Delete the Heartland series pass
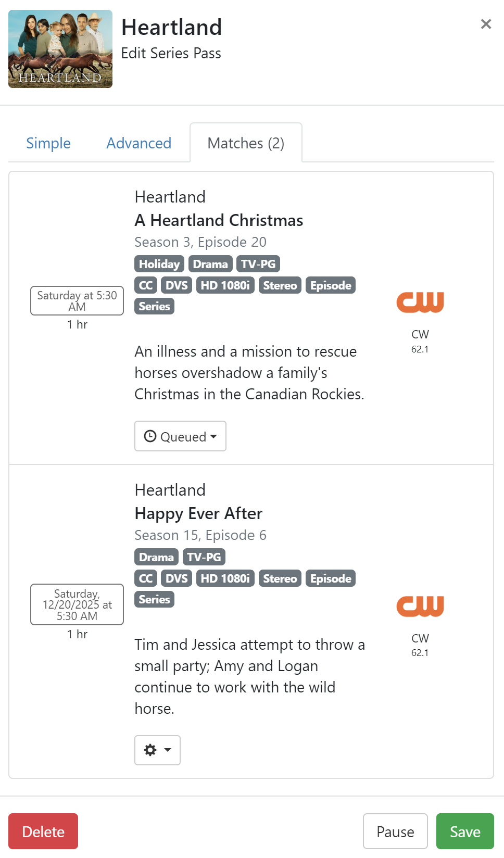504x858 pixels. click(x=43, y=831)
